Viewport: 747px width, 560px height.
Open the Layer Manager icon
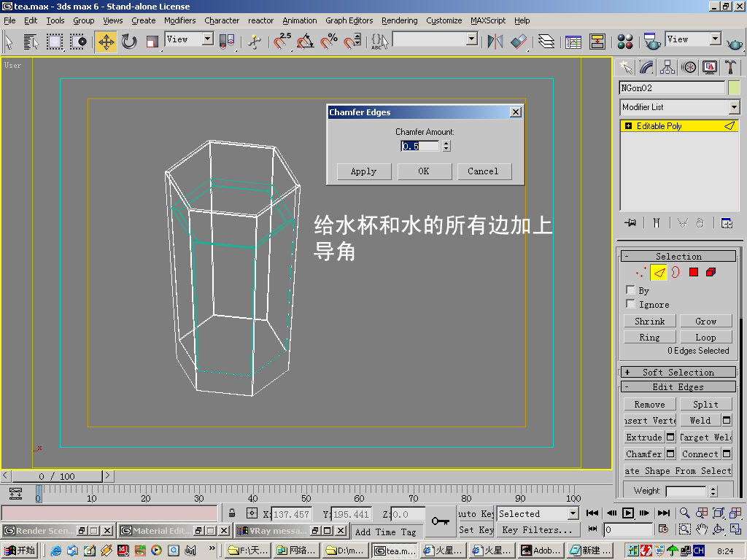[x=546, y=42]
